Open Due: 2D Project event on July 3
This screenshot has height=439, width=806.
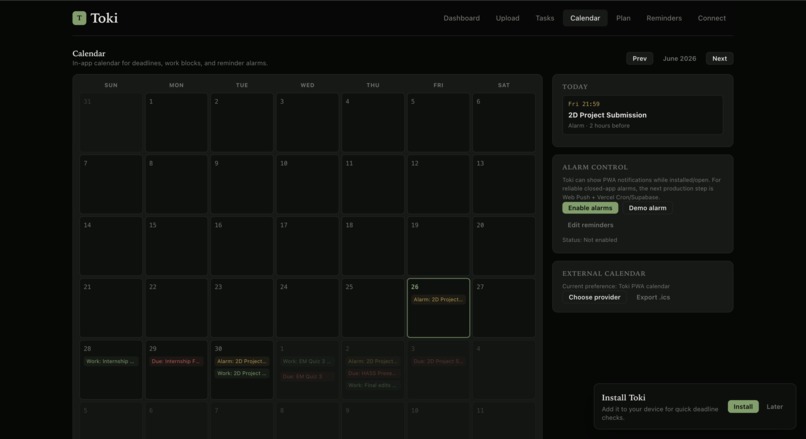[x=438, y=361]
